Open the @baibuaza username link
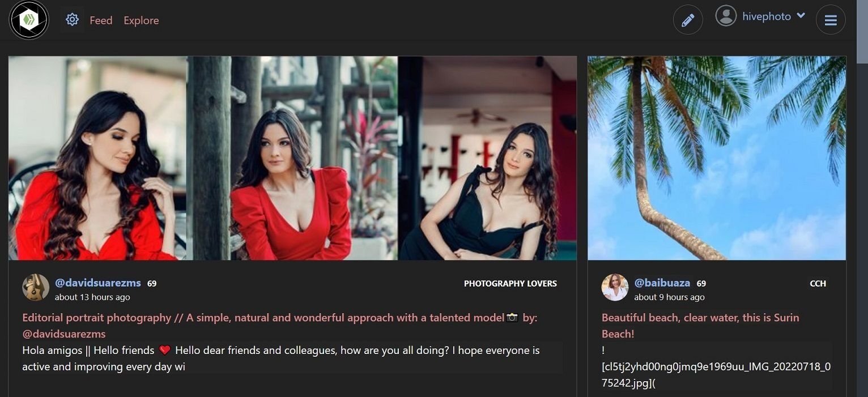Viewport: 868px width, 397px height. pos(662,283)
